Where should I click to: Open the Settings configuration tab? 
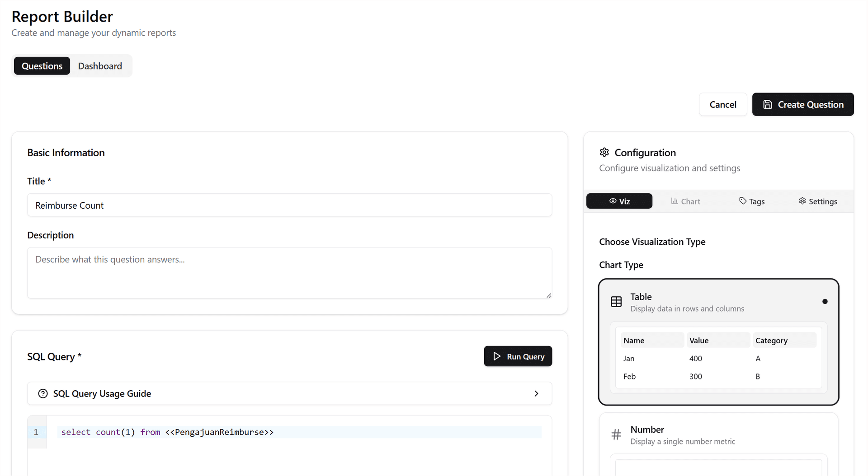coord(817,201)
